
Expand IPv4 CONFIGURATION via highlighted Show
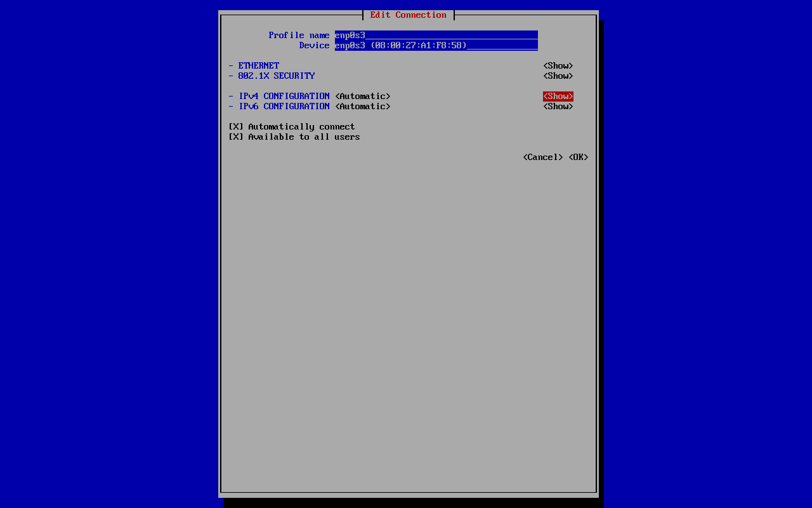point(558,97)
